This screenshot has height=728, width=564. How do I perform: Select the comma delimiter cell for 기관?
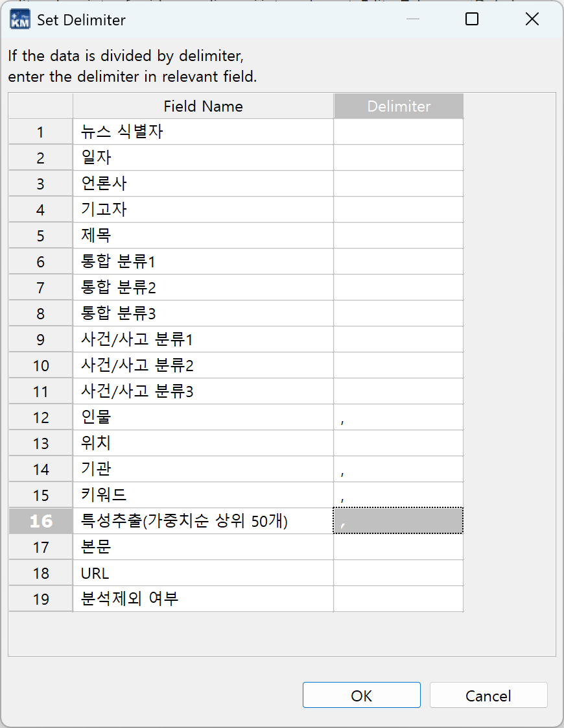click(398, 468)
